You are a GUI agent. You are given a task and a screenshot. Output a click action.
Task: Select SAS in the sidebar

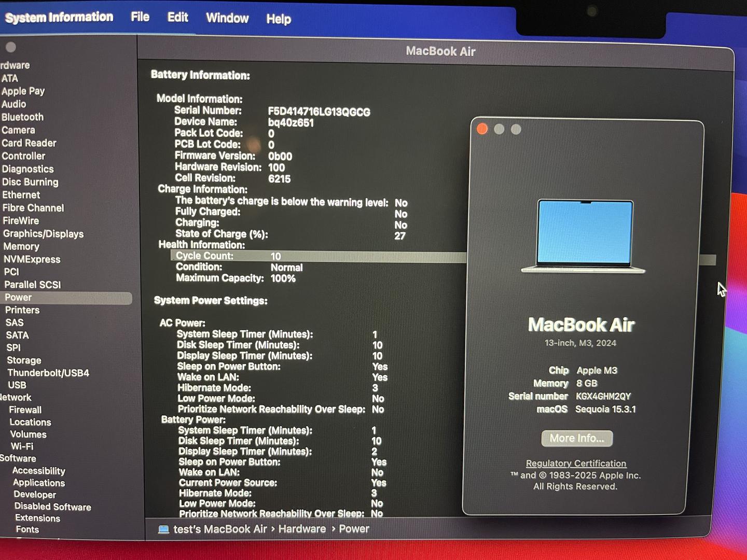tap(15, 323)
